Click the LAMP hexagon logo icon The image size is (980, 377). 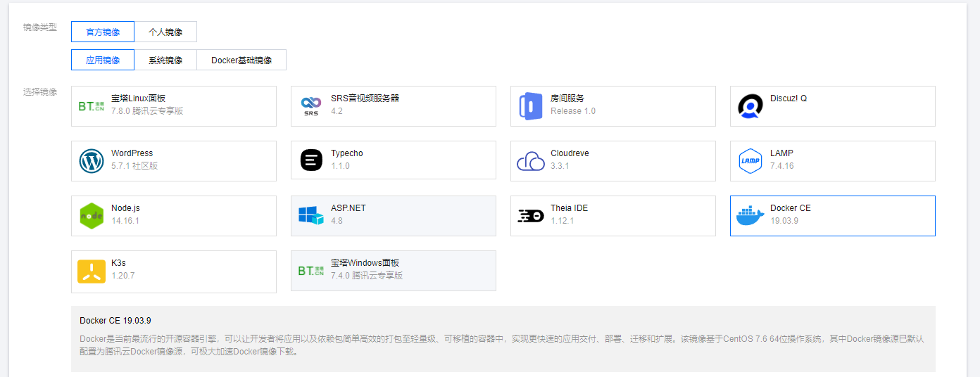(x=750, y=161)
